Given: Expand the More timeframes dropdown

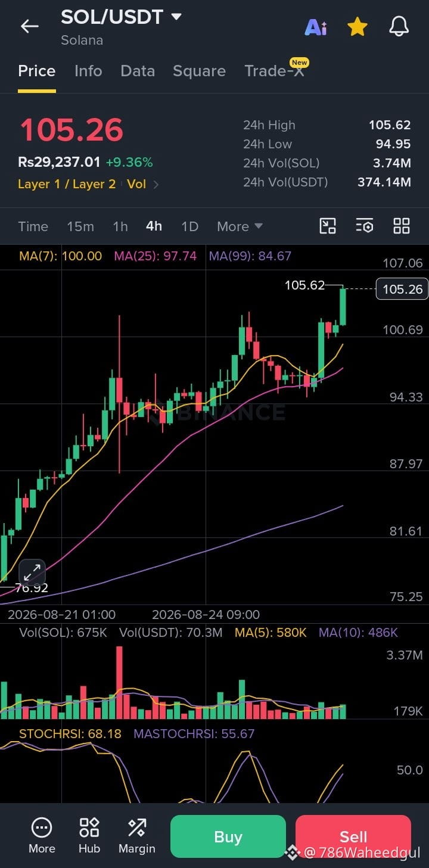Looking at the screenshot, I should pyautogui.click(x=240, y=226).
